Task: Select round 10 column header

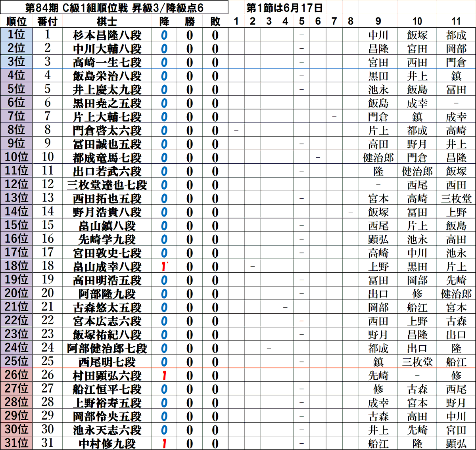Action: coord(417,21)
